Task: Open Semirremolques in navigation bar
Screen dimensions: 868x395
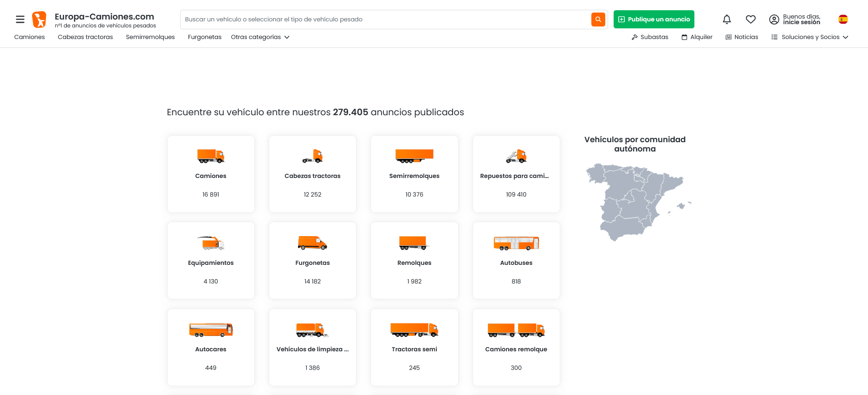Action: (x=150, y=37)
